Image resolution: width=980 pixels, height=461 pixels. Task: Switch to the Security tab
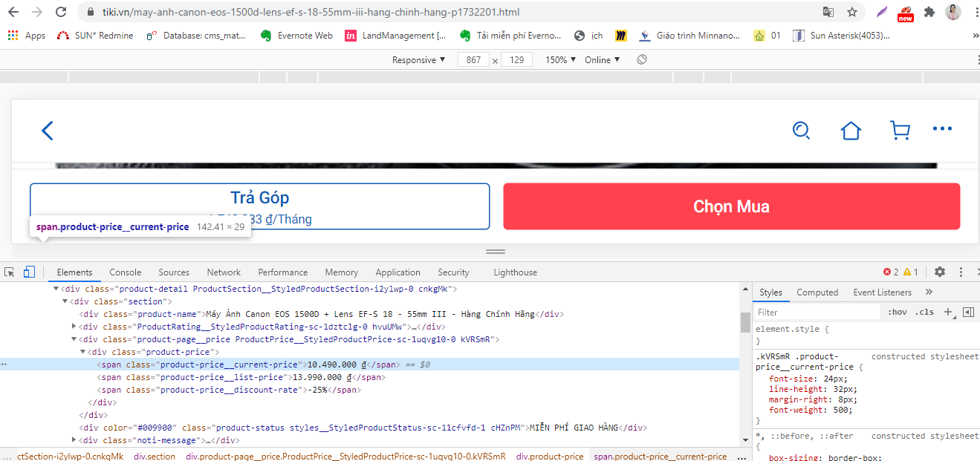pos(453,272)
